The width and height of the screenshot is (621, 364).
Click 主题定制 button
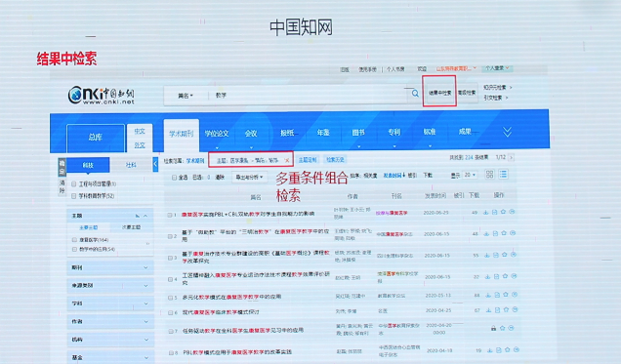(x=308, y=160)
